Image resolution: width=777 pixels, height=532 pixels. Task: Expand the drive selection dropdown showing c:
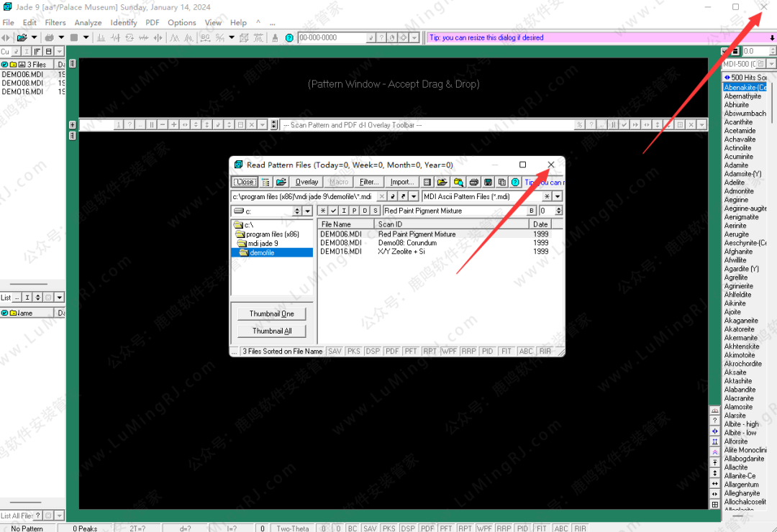point(307,211)
